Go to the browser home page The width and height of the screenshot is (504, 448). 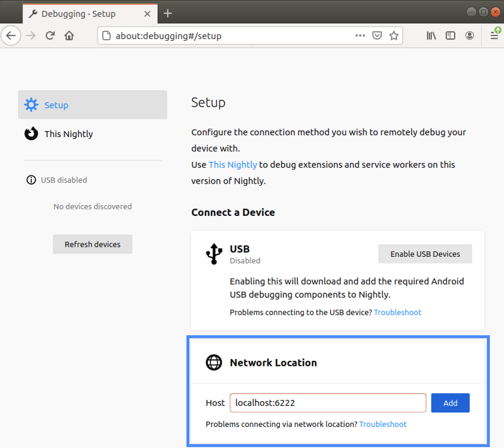click(x=69, y=36)
